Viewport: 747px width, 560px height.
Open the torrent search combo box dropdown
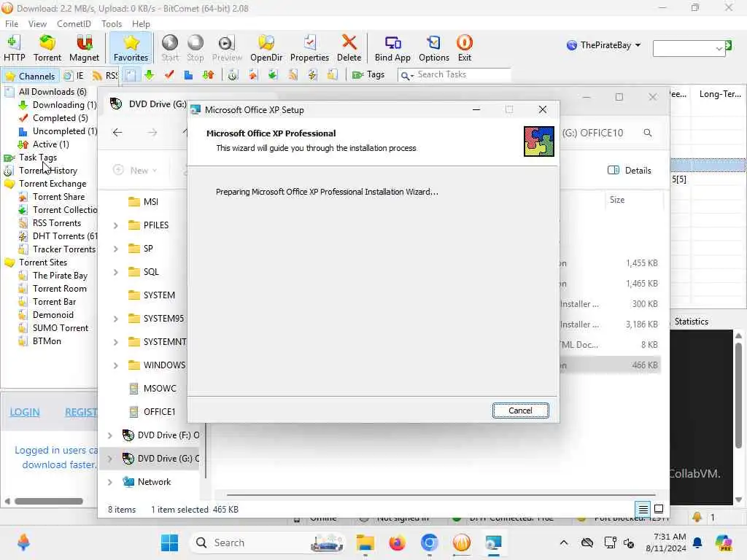click(x=719, y=49)
